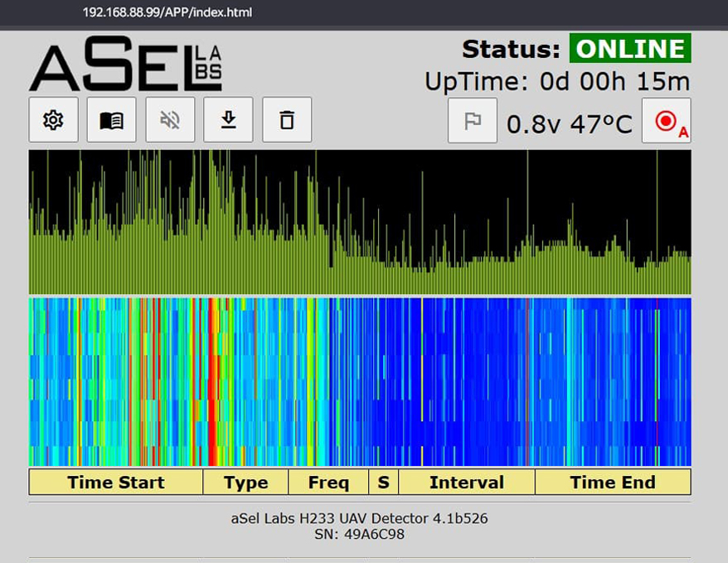Sort by the Interval column header
Image resolution: width=728 pixels, height=563 pixels.
click(x=466, y=483)
